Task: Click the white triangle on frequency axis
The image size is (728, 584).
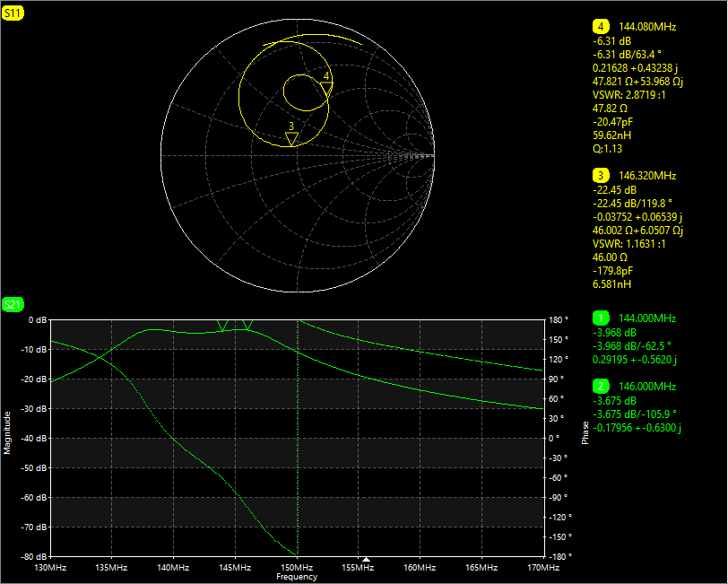Action: coord(365,560)
